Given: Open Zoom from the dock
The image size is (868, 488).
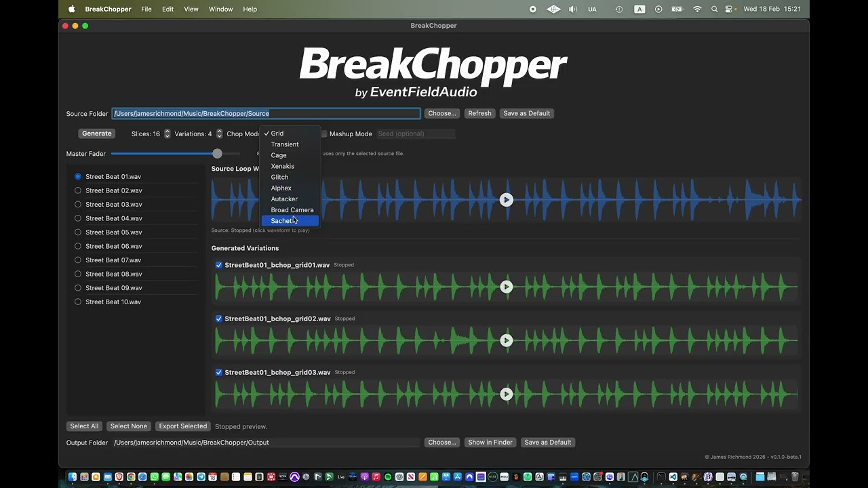Looking at the screenshot, I should click(x=574, y=477).
